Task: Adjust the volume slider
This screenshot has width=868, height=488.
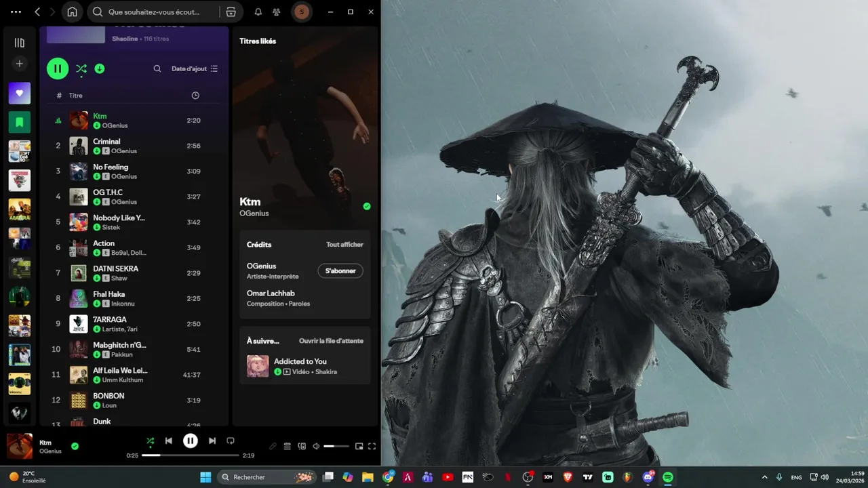Action: click(x=336, y=447)
